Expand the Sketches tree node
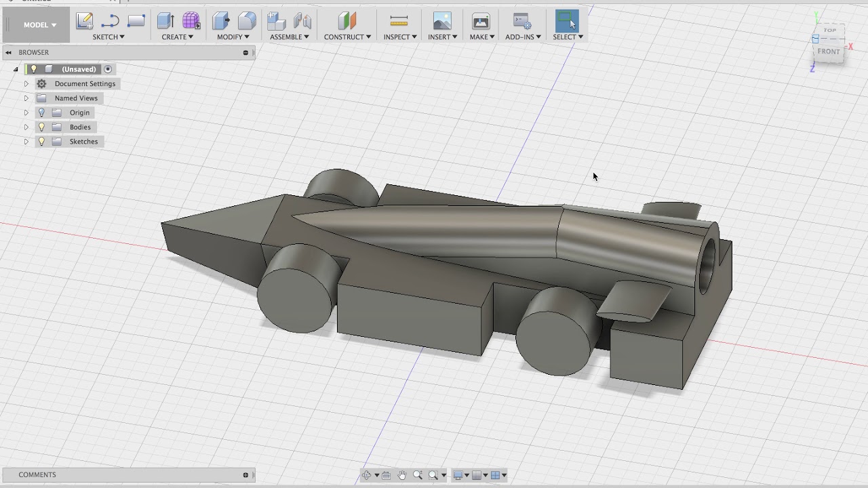The width and height of the screenshot is (868, 488). pos(26,142)
